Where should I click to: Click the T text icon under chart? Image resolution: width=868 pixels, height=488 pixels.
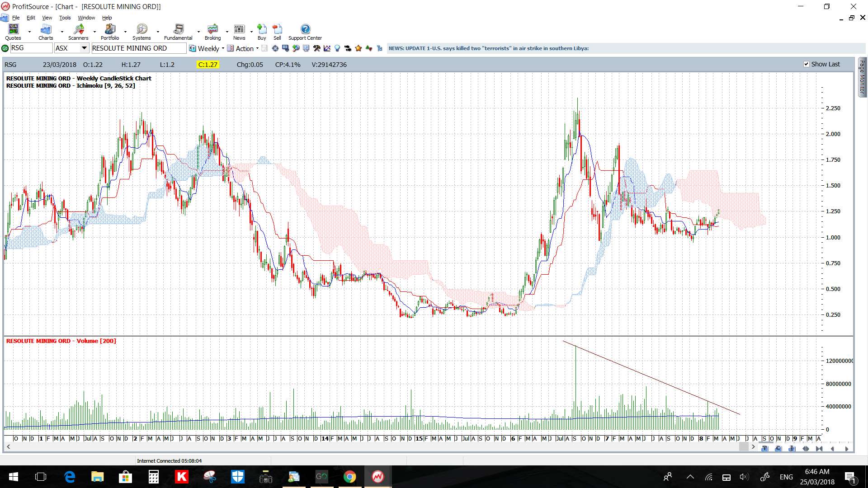pos(765,449)
